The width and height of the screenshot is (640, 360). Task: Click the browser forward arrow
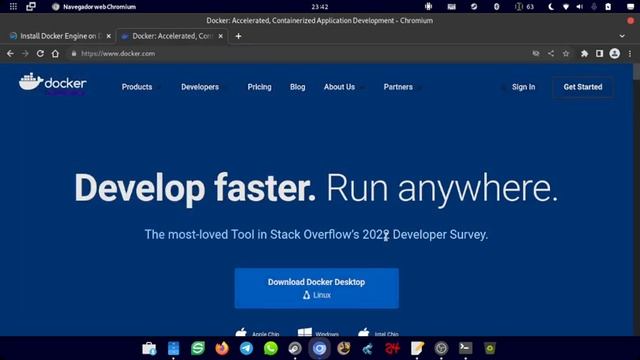coord(25,53)
